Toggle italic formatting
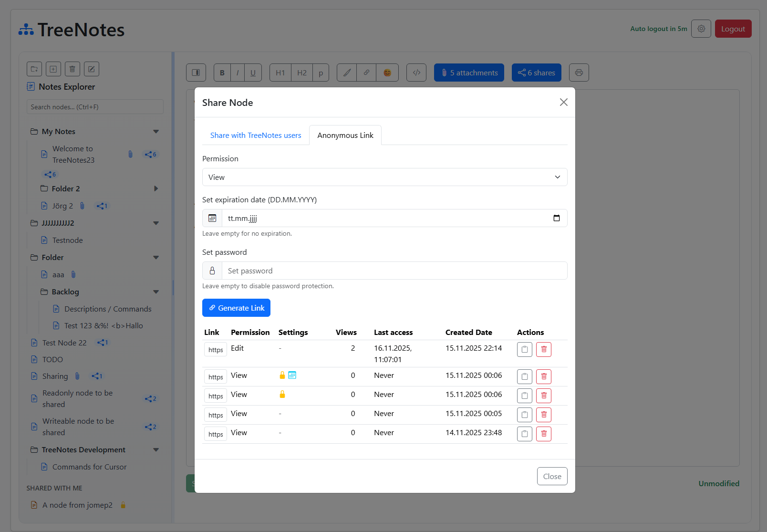 pos(238,73)
